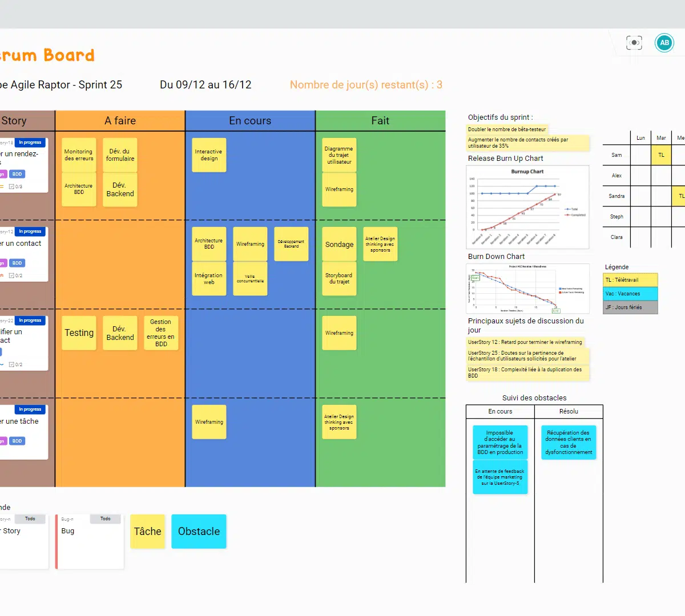This screenshot has width=685, height=616.
Task: Select the 'Vac : Vacances' legend box
Action: [x=630, y=294]
